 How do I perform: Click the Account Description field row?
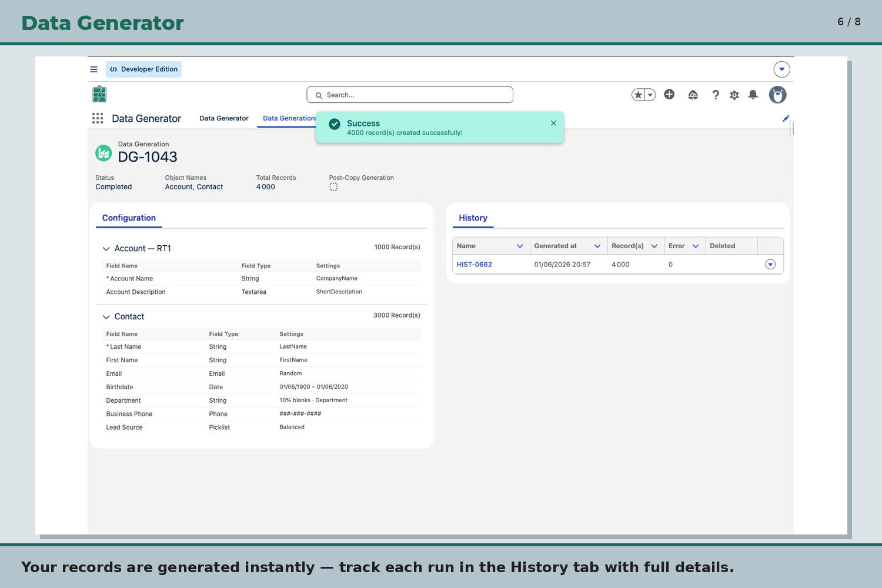click(261, 292)
